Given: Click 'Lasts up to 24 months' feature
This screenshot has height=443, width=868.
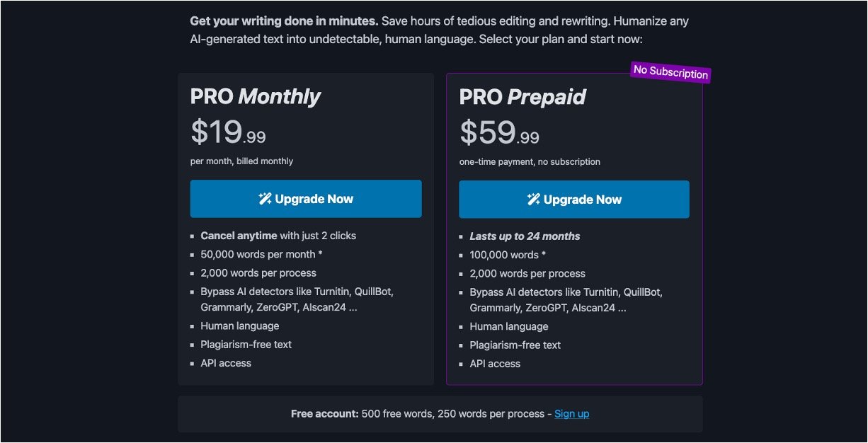Looking at the screenshot, I should pyautogui.click(x=525, y=236).
